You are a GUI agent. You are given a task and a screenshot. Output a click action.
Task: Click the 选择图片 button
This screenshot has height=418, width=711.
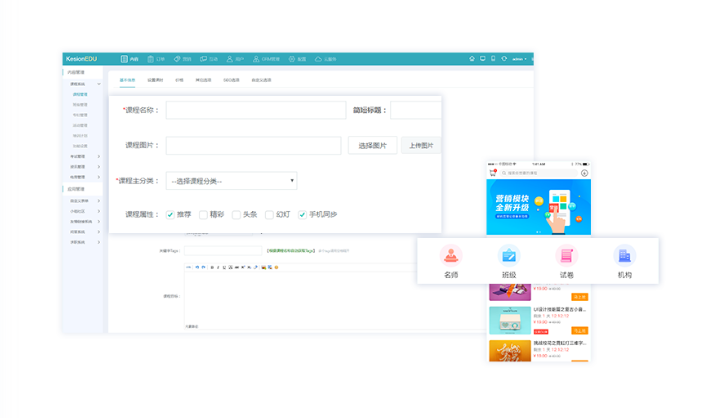pos(372,145)
